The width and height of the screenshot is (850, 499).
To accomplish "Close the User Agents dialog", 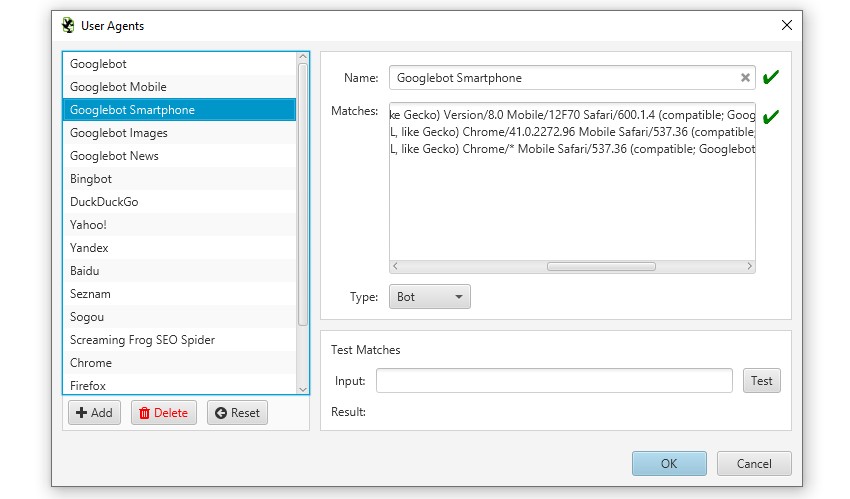I will tap(787, 25).
